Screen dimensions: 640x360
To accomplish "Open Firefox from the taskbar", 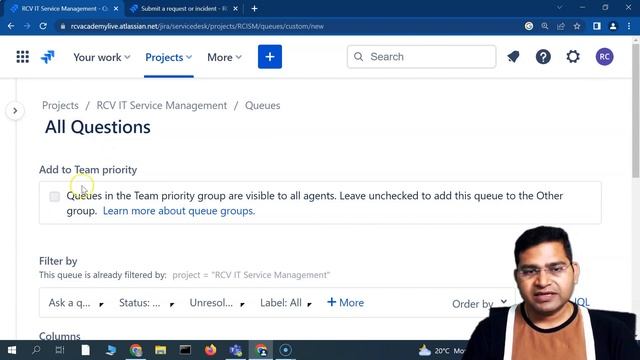I will click(211, 350).
